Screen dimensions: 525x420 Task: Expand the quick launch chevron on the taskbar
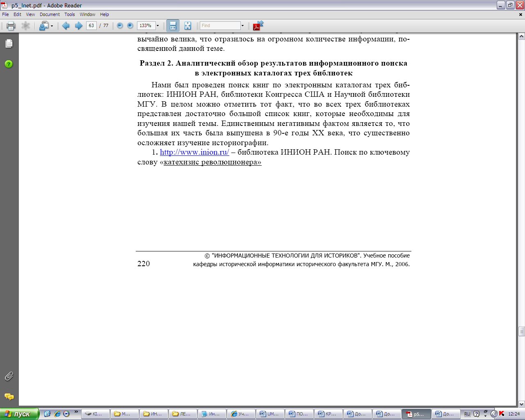(x=76, y=412)
